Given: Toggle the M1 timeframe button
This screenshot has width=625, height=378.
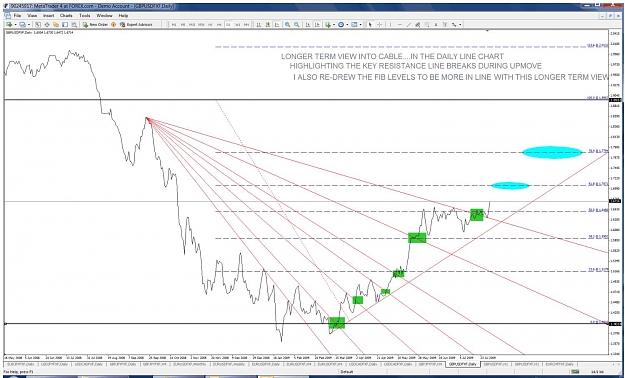Looking at the screenshot, I should click(174, 24).
